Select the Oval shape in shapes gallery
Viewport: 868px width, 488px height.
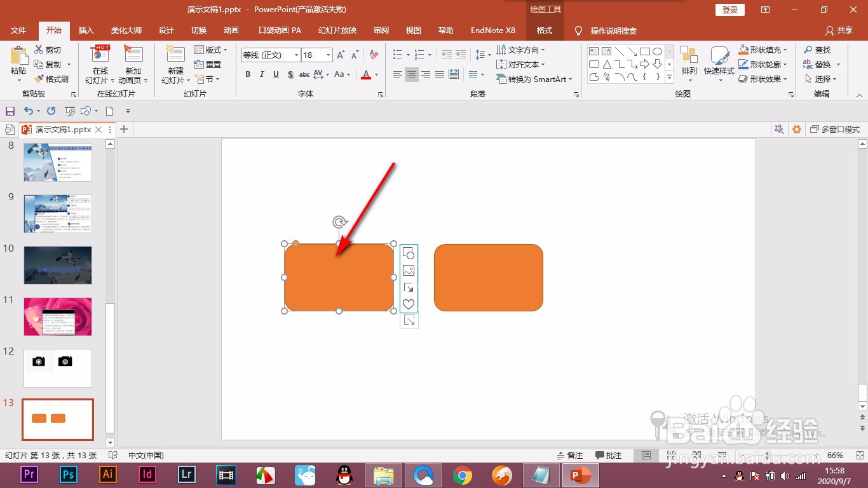[x=657, y=51]
